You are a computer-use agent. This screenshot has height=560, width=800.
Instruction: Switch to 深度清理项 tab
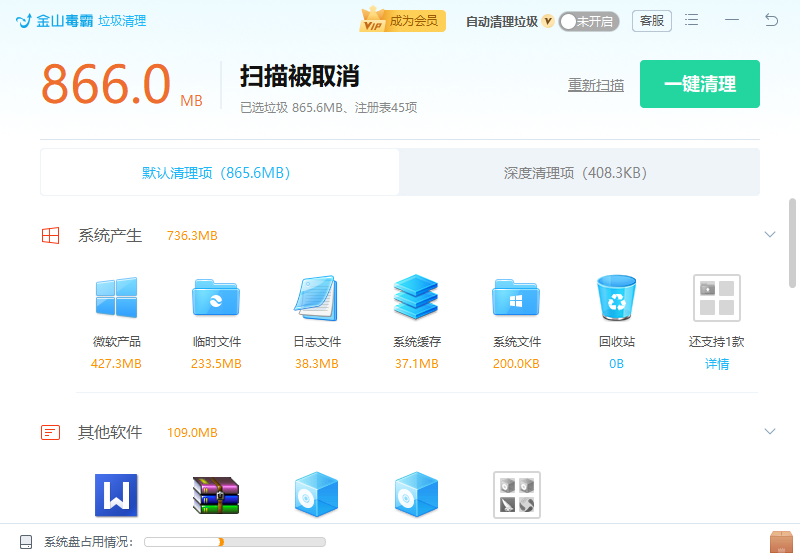click(x=579, y=172)
